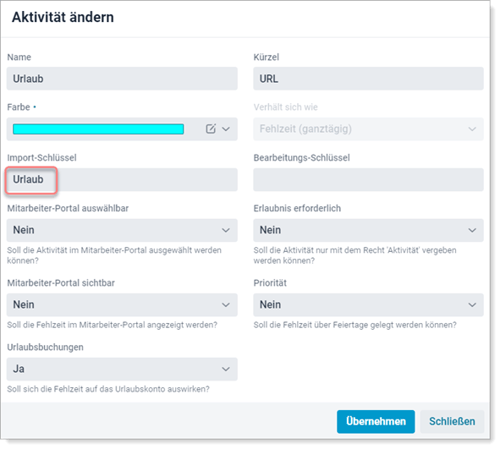
Task: Click the Fehlzeit (ganztägig) disabled field
Action: (368, 129)
